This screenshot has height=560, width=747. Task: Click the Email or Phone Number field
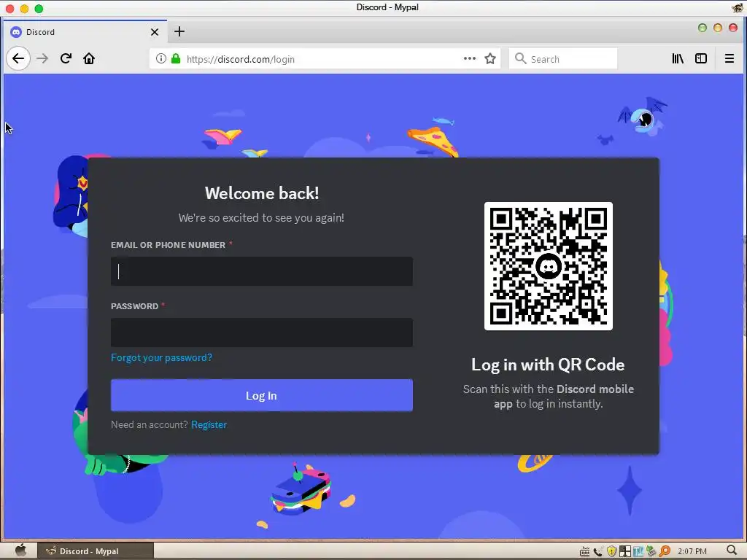point(262,271)
